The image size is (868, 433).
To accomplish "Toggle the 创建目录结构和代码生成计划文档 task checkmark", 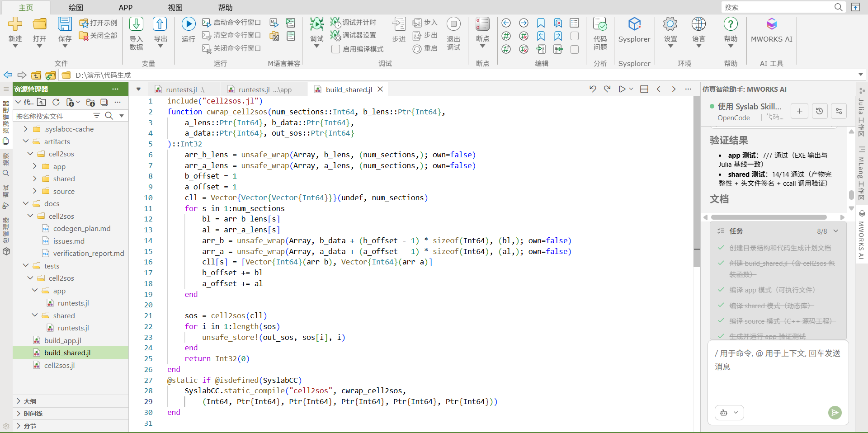I will click(721, 248).
